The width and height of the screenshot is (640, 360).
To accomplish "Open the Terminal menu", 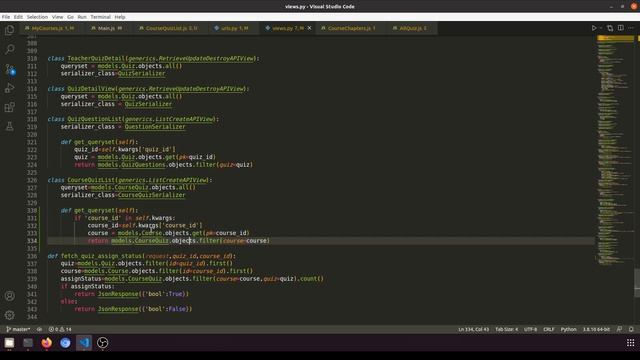I will pyautogui.click(x=100, y=17).
